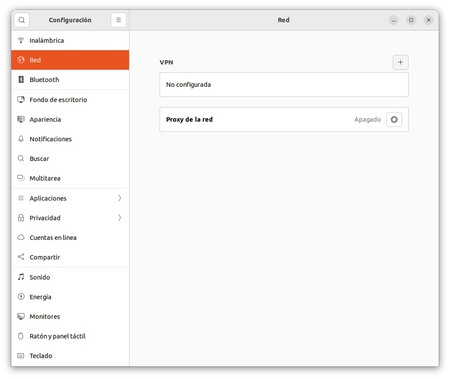
Task: Go to Energía settings
Action: 70,296
